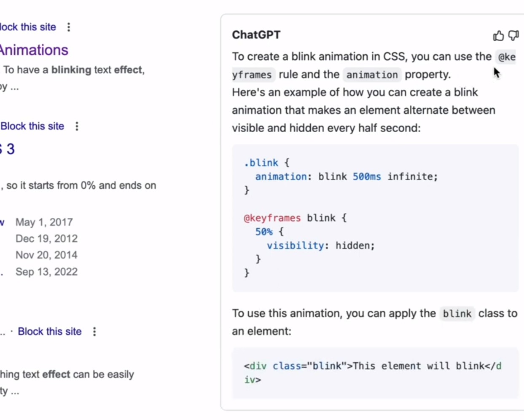Click the inline 'blink' code label
Viewport: 524px width, 420px height.
click(x=457, y=314)
